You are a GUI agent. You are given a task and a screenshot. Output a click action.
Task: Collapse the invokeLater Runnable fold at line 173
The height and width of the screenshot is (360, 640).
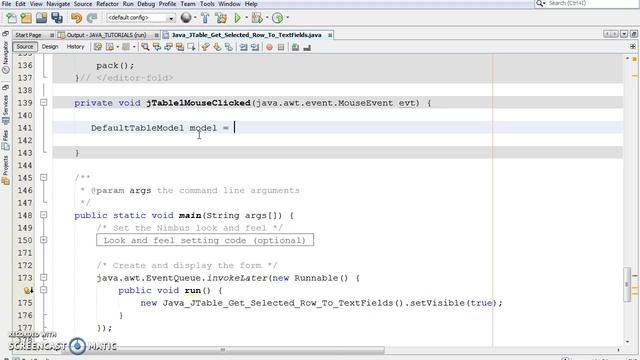point(44,278)
